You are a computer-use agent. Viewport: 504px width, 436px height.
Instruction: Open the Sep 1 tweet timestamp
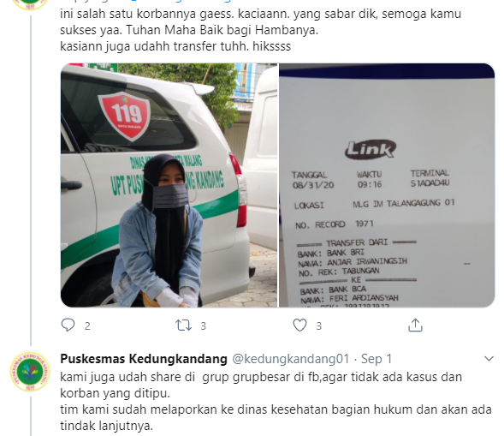(x=377, y=358)
